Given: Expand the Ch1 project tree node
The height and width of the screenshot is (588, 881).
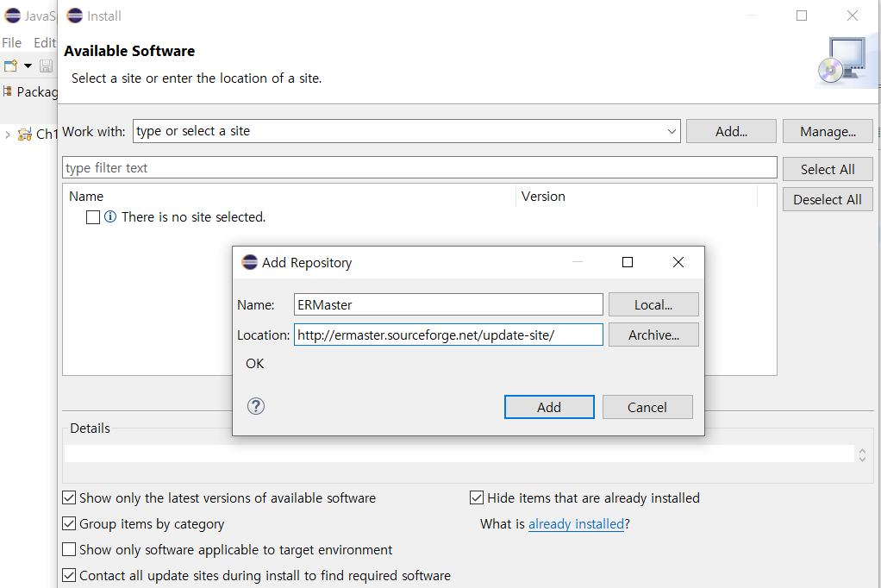Looking at the screenshot, I should [7, 134].
